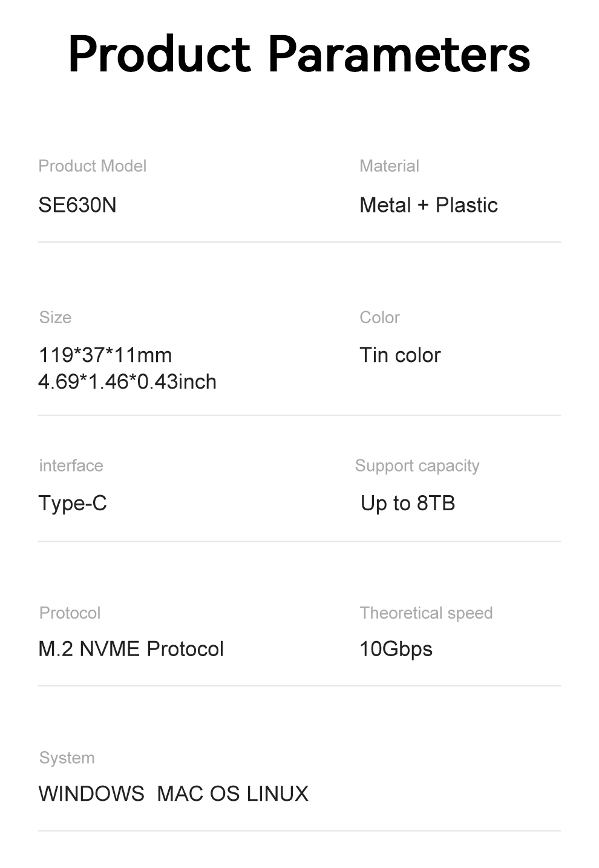Viewport: 599px width, 868px height.
Task: Click the SE630N model number
Action: (77, 205)
